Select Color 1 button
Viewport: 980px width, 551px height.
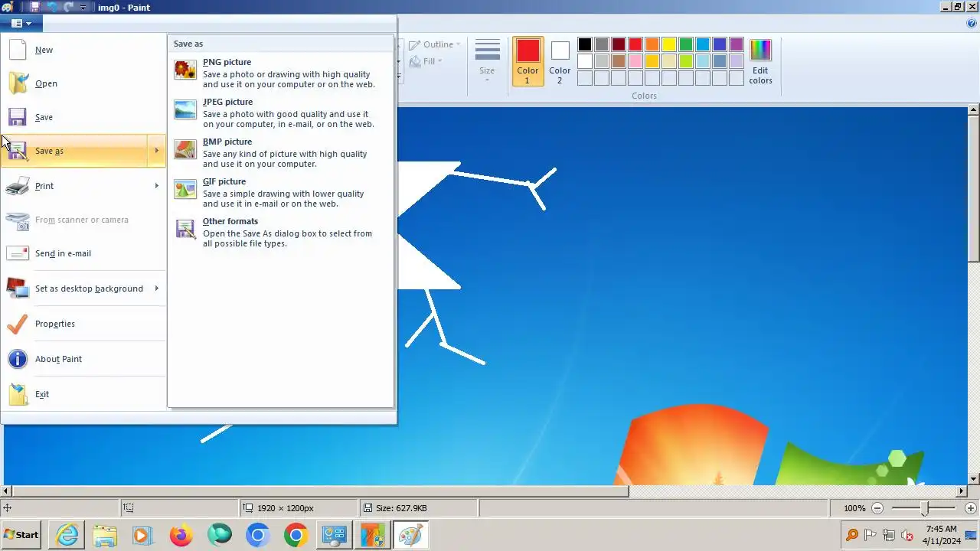pos(528,60)
